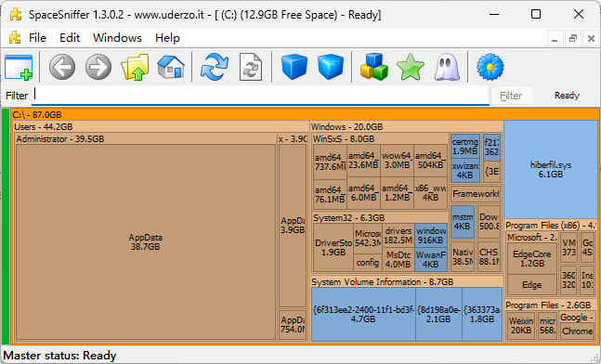The width and height of the screenshot is (601, 364).
Task: Start a new master scan (blue arrows)
Action: click(x=215, y=67)
